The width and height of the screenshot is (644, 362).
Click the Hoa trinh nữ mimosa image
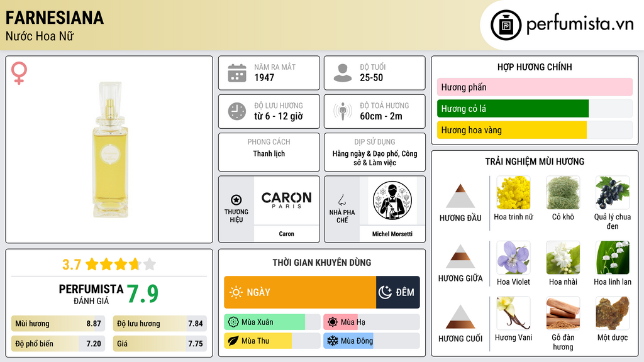click(513, 193)
